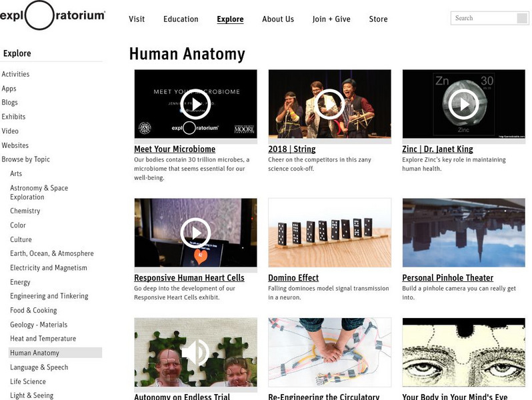The width and height of the screenshot is (532, 400).
Task: Open the About Us menu
Action: (x=278, y=19)
